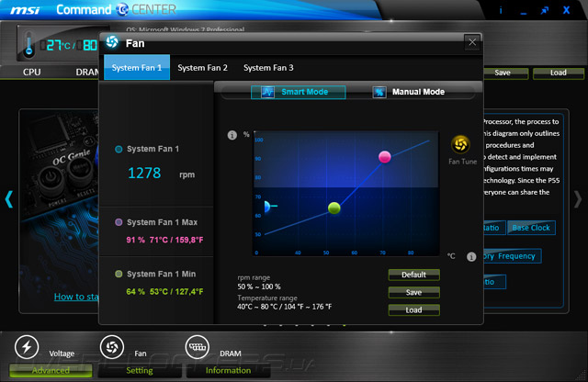Click the Fan Tune icon
This screenshot has height=382, width=588.
pyautogui.click(x=460, y=144)
